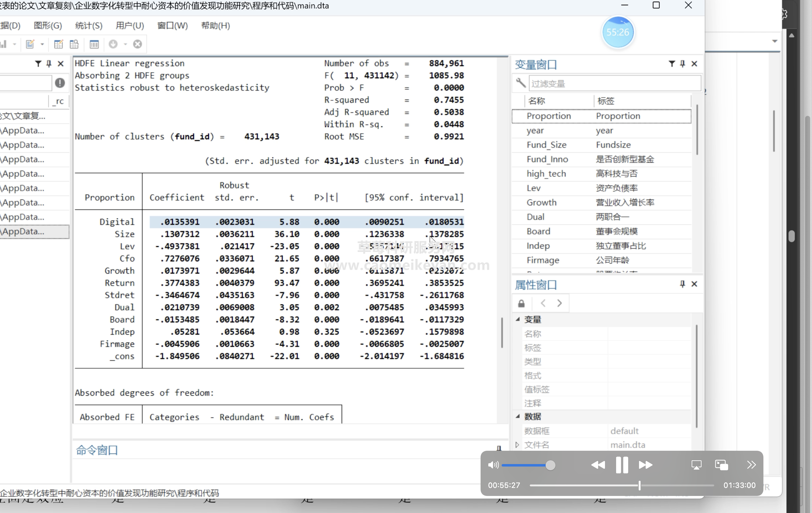The image size is (812, 513).
Task: Collapse the 变量 section in properties
Action: (x=518, y=319)
